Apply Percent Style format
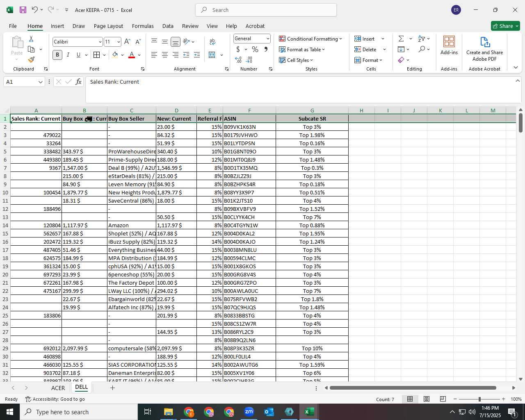This screenshot has height=420, width=525. [255, 49]
